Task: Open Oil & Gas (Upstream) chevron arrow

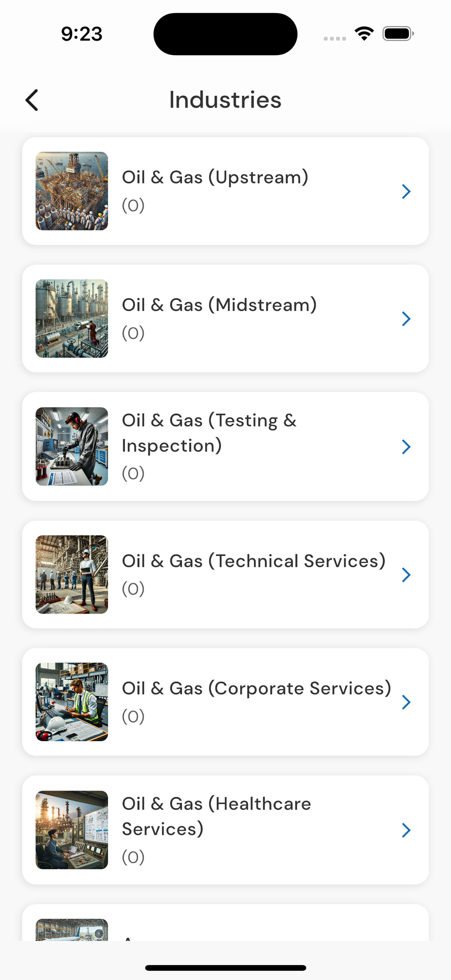Action: click(406, 191)
